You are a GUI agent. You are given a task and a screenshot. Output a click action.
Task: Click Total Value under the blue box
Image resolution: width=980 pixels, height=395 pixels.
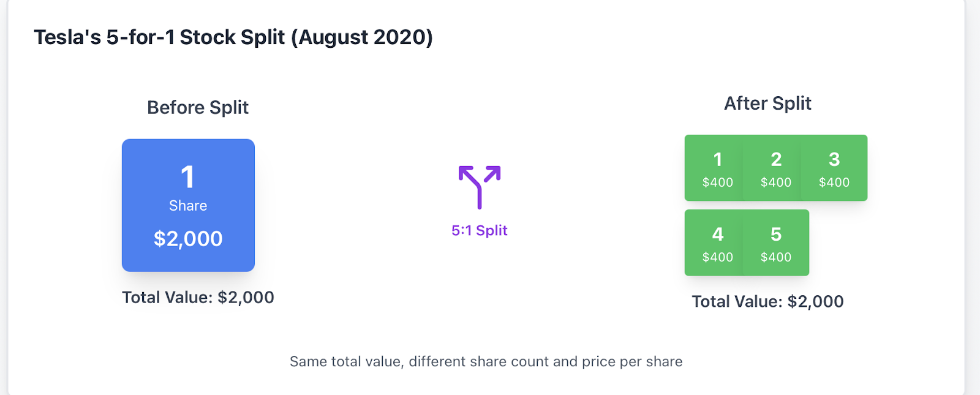(x=198, y=298)
